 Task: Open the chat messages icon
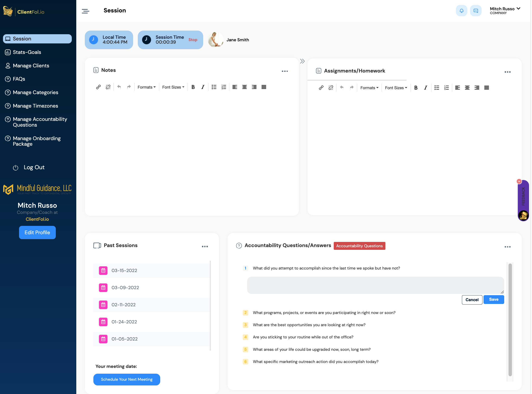coord(476,11)
